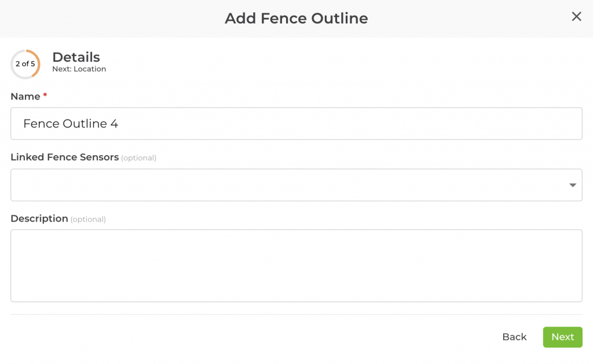The height and width of the screenshot is (364, 593).
Task: Click the Linked Fence Sensors dropdown arrow
Action: [x=572, y=185]
